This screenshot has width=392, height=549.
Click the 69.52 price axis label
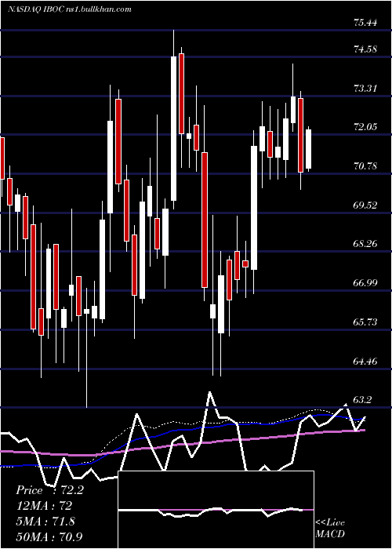tap(365, 205)
